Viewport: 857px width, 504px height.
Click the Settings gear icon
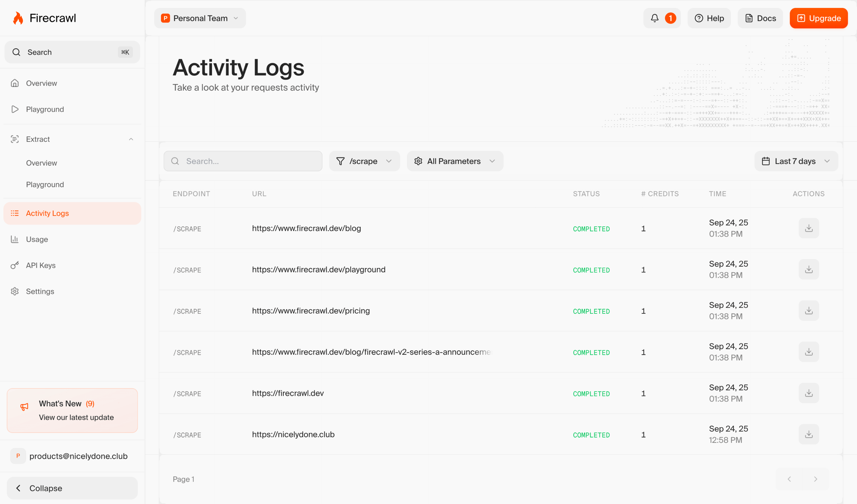[x=15, y=291]
